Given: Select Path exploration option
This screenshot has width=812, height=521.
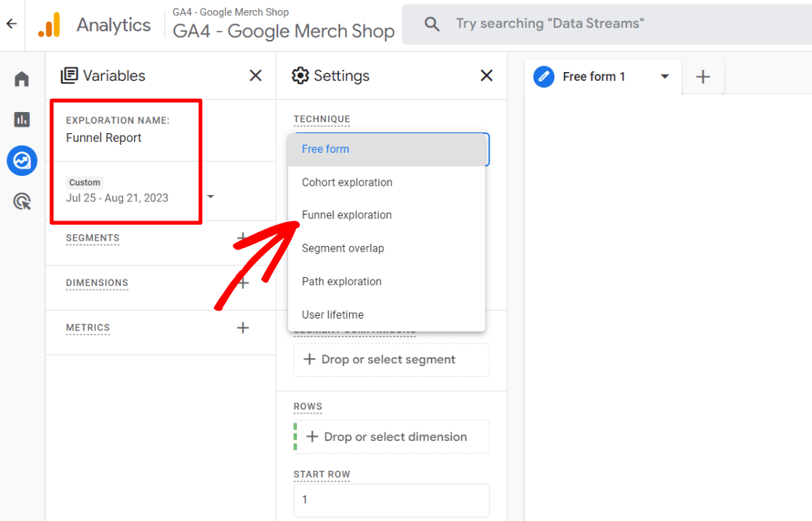Looking at the screenshot, I should point(341,282).
